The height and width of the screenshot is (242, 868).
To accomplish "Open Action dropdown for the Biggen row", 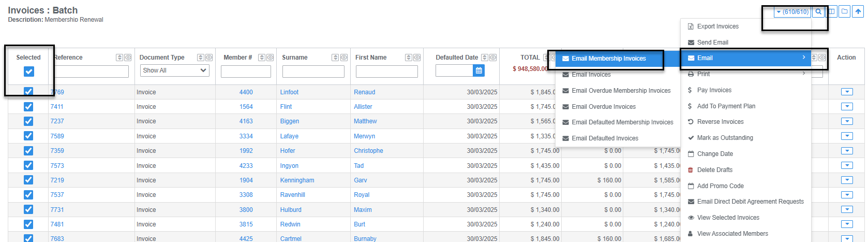I will pyautogui.click(x=847, y=121).
